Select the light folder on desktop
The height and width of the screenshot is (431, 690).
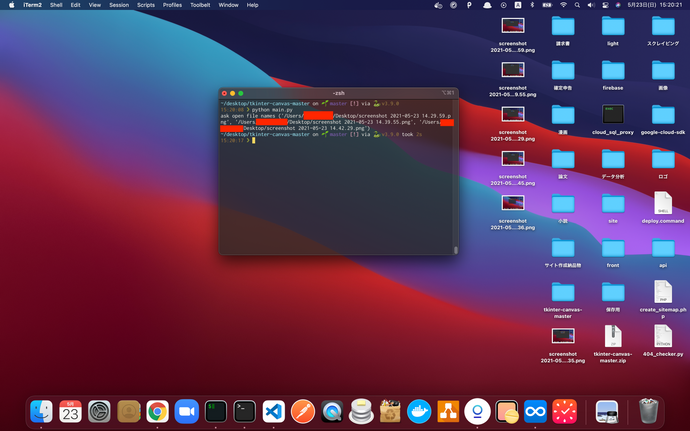click(x=613, y=31)
